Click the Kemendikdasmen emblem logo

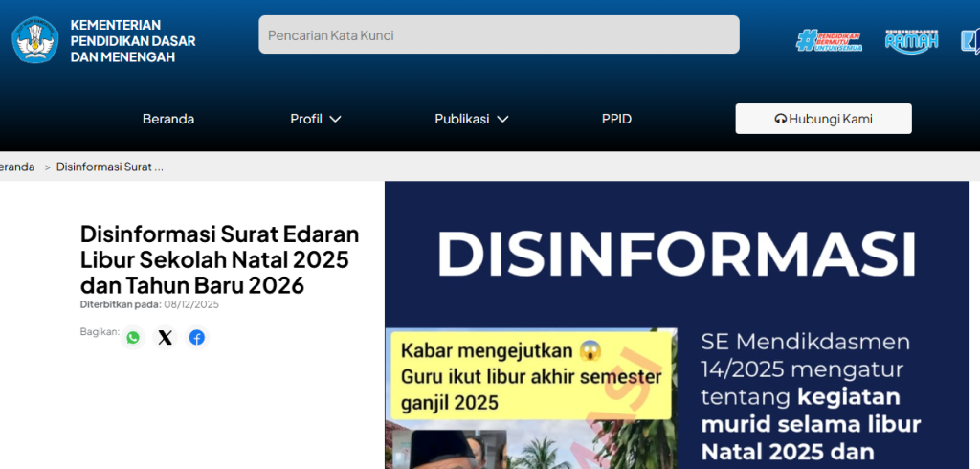click(35, 40)
